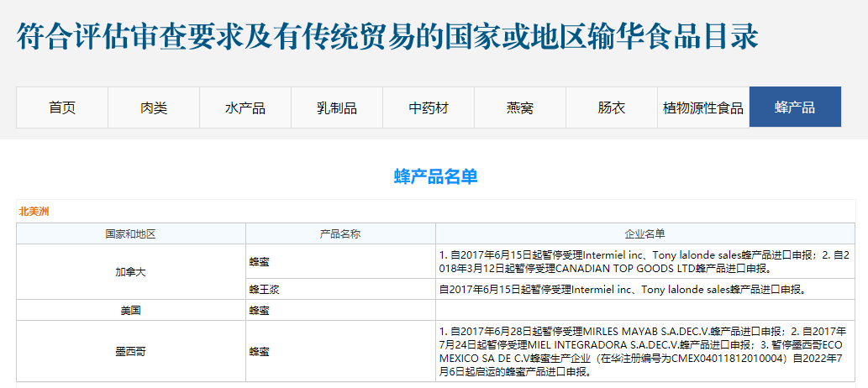868x388 pixels.
Task: Switch to the 肉类 tab
Action: click(154, 107)
